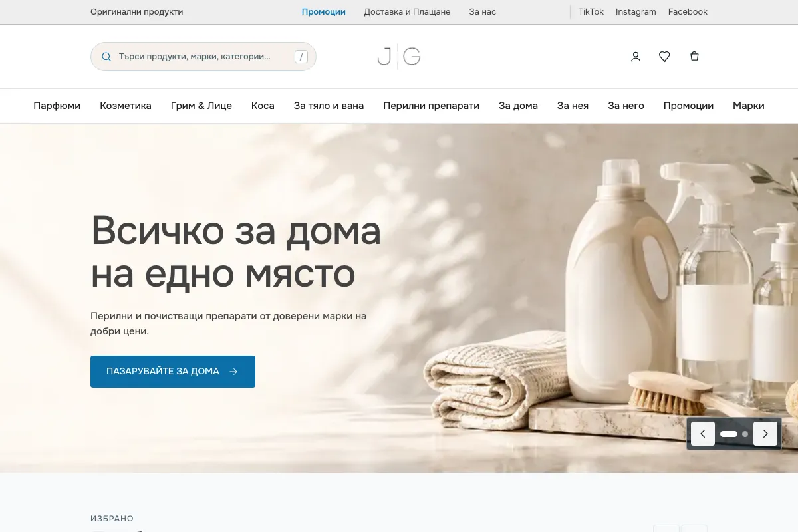Viewport: 798px width, 532px height.
Task: Click the slash shortcut badge in search
Action: [x=302, y=57]
